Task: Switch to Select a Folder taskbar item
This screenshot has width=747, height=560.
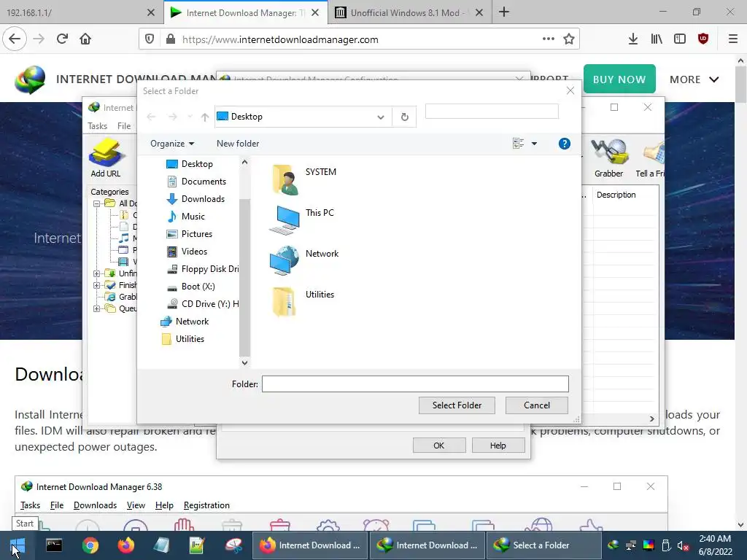Action: [x=543, y=545]
